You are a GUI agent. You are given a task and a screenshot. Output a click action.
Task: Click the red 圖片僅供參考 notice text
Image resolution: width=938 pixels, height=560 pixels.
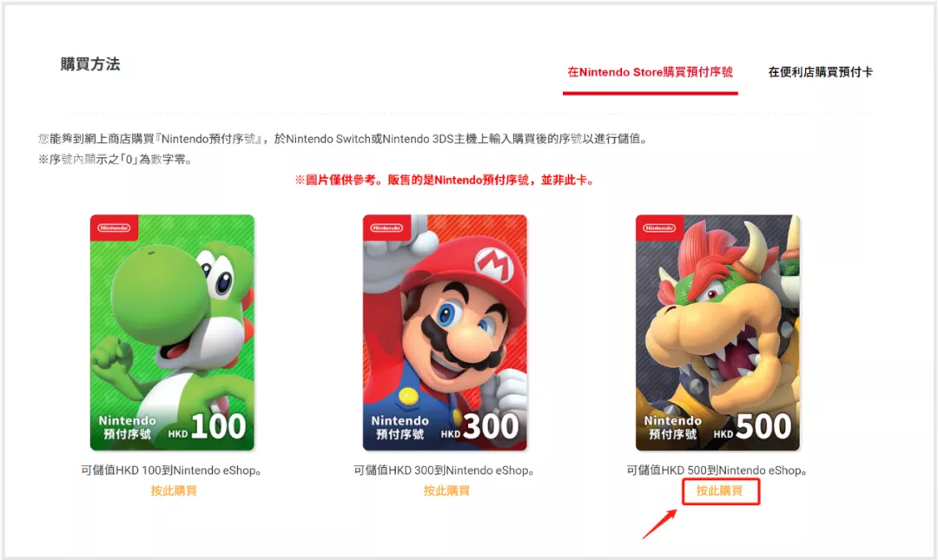coord(445,180)
